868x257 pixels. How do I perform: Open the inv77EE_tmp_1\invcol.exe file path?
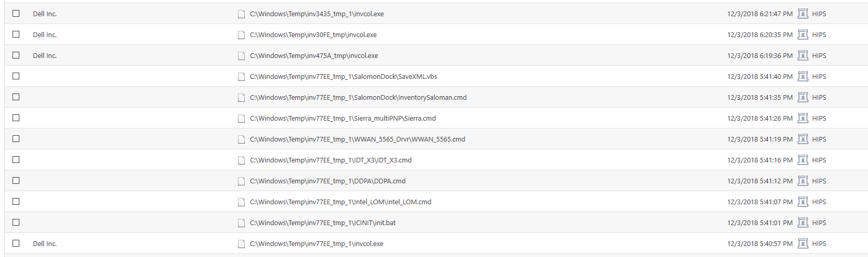tap(316, 244)
